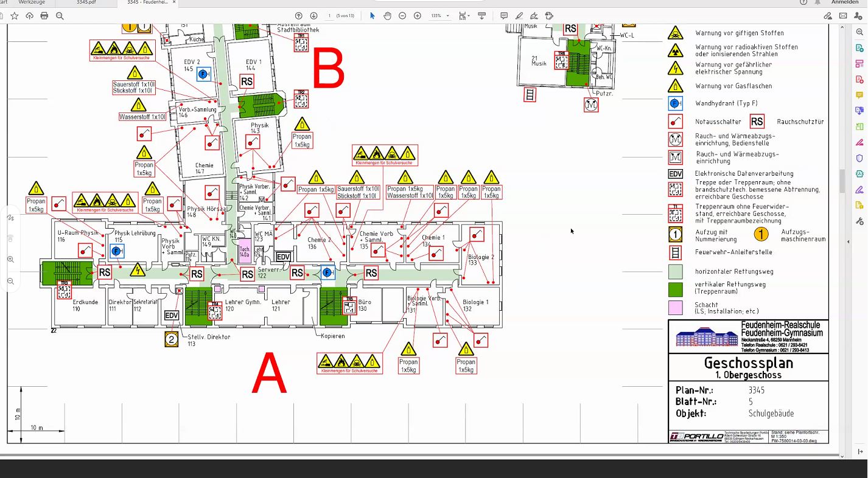868x478 pixels.
Task: Open purple Request Signature tool in sidebar
Action: (x=859, y=190)
